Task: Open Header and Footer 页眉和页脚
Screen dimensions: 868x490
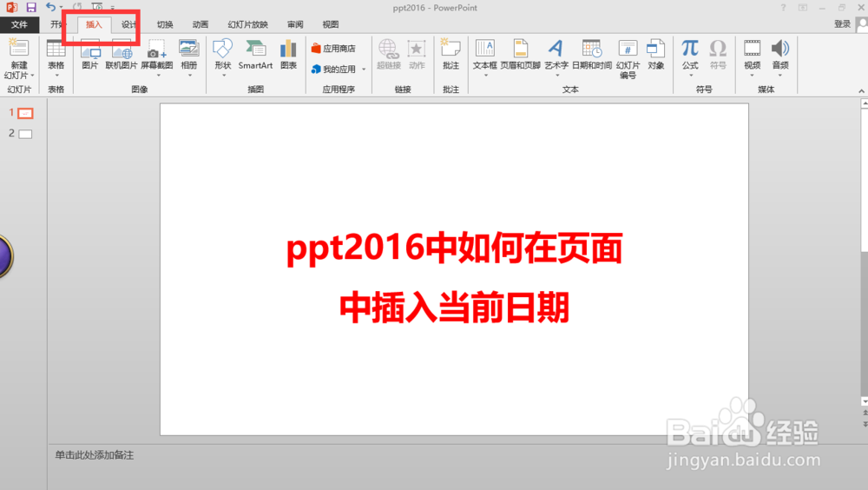Action: click(520, 55)
